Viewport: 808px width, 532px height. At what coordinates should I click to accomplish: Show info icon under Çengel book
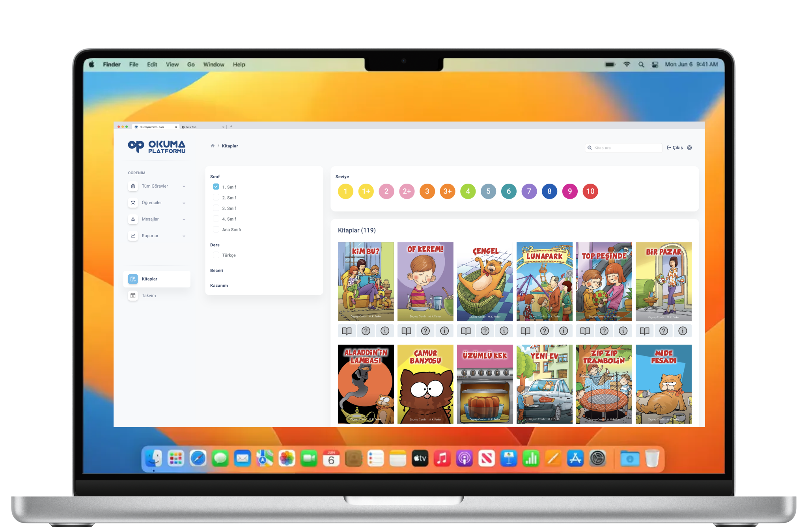pyautogui.click(x=504, y=331)
